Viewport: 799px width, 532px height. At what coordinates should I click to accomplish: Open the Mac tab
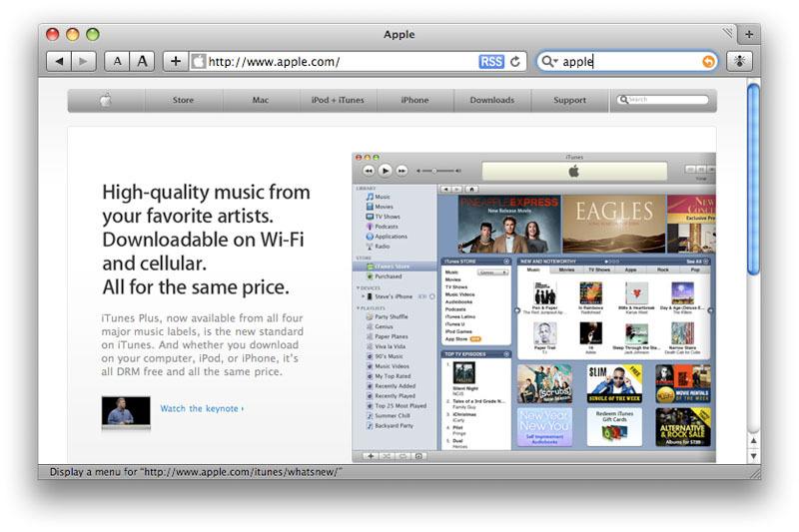(261, 100)
